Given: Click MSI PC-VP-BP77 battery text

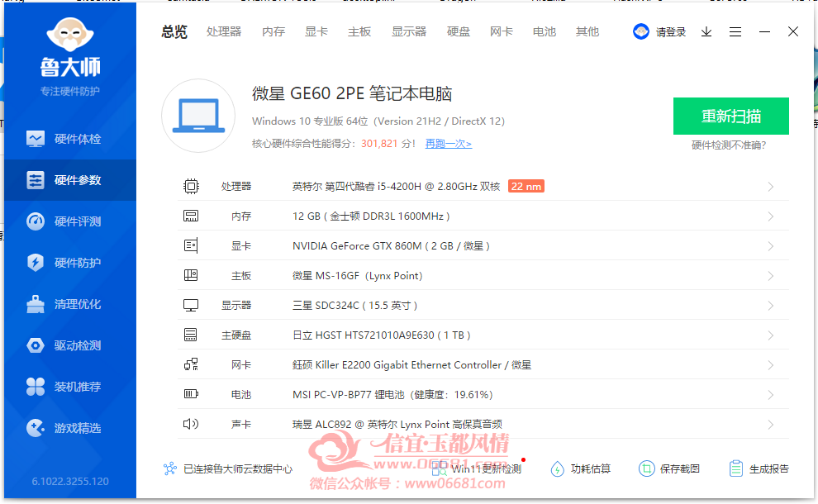Looking at the screenshot, I should [392, 394].
